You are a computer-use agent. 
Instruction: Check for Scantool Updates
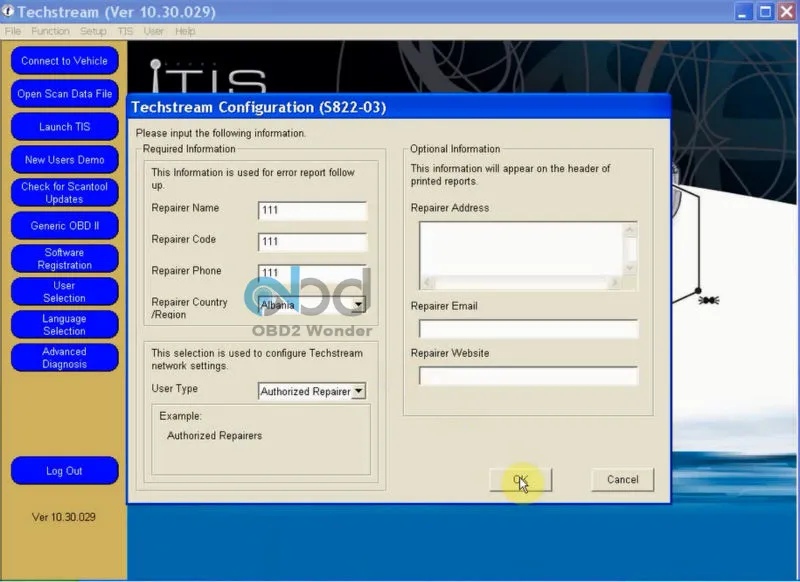64,193
